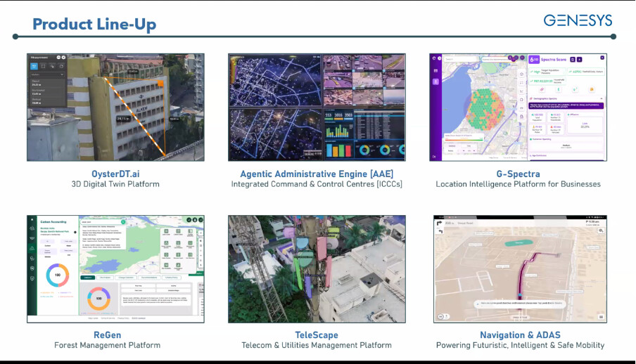The image size is (636, 364).
Task: Click the turn arrow icon in Navigation
Action: [x=439, y=223]
